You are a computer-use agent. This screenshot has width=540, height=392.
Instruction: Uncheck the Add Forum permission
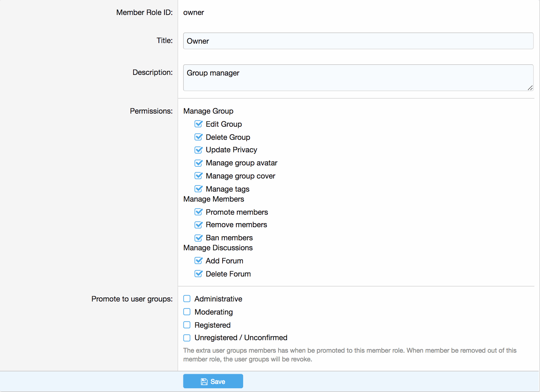[x=198, y=261]
